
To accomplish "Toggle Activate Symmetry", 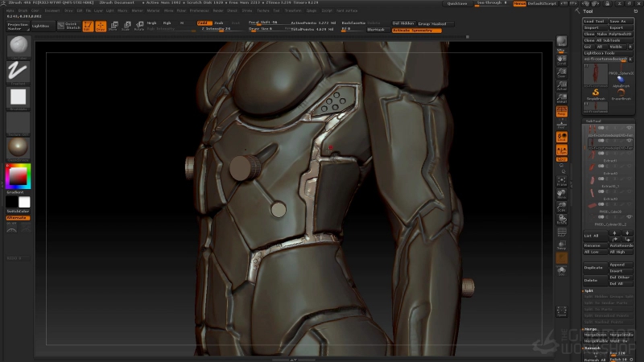I will [416, 31].
